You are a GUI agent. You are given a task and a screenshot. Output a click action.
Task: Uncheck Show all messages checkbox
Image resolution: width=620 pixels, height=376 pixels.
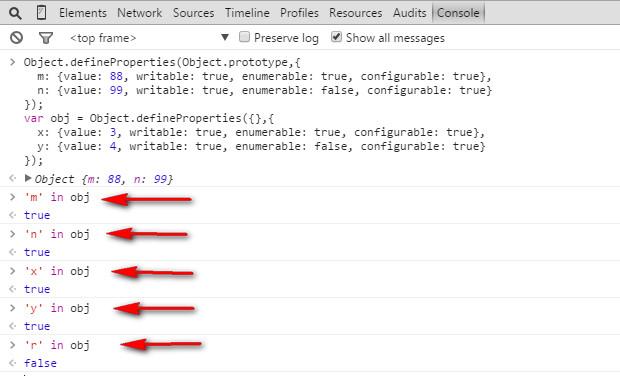pyautogui.click(x=336, y=37)
